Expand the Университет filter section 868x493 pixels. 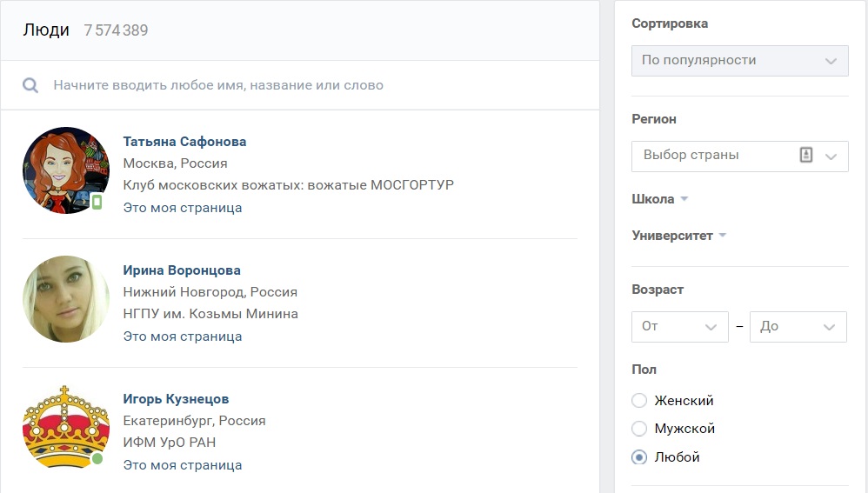pyautogui.click(x=678, y=236)
